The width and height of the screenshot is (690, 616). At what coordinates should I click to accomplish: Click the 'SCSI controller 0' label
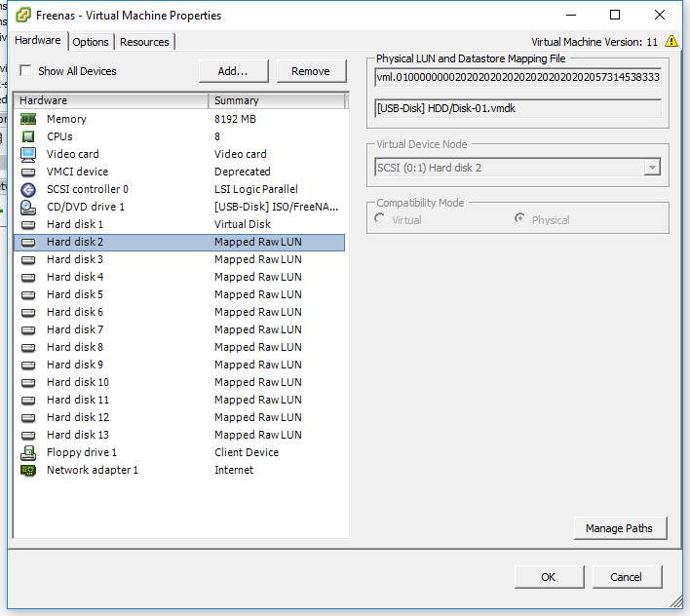[x=88, y=190]
